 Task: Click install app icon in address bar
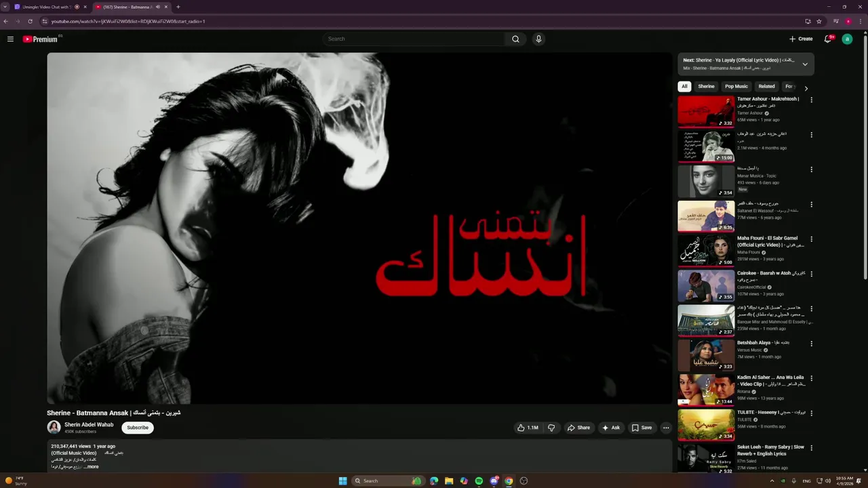pyautogui.click(x=808, y=21)
